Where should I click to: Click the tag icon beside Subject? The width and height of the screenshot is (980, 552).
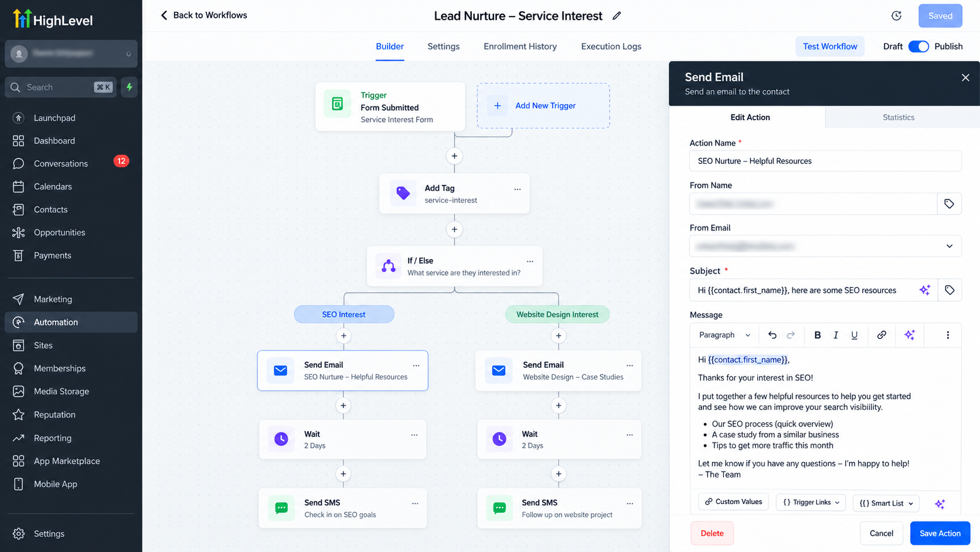pyautogui.click(x=950, y=290)
